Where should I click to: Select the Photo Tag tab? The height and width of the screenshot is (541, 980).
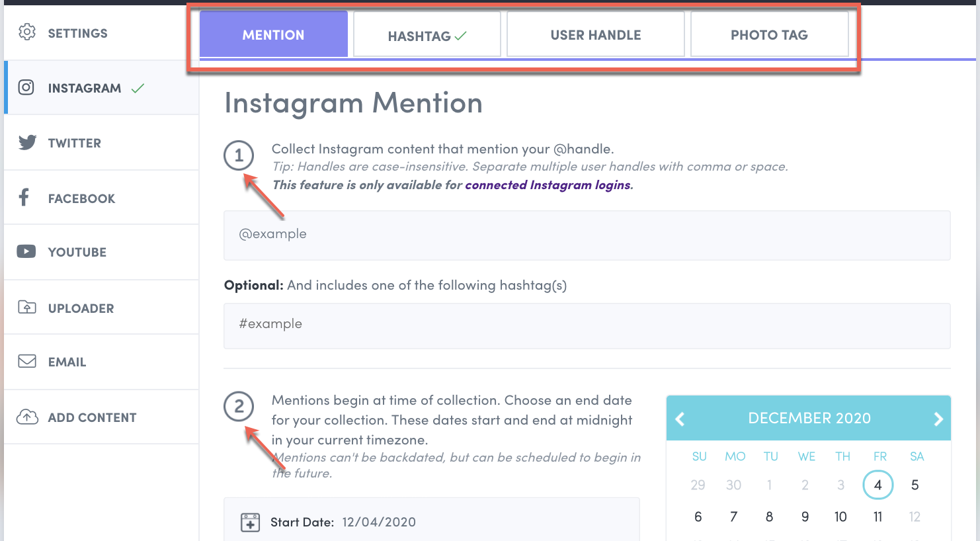tap(769, 35)
